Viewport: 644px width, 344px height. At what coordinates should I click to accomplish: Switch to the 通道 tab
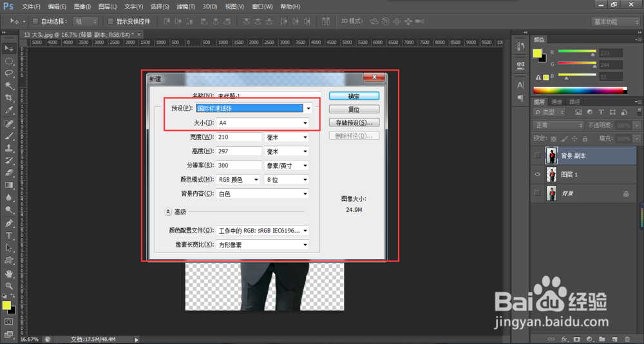point(557,102)
